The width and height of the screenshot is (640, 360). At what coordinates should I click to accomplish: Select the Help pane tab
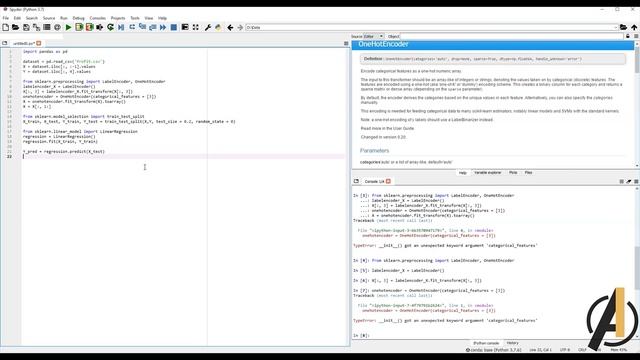click(462, 173)
